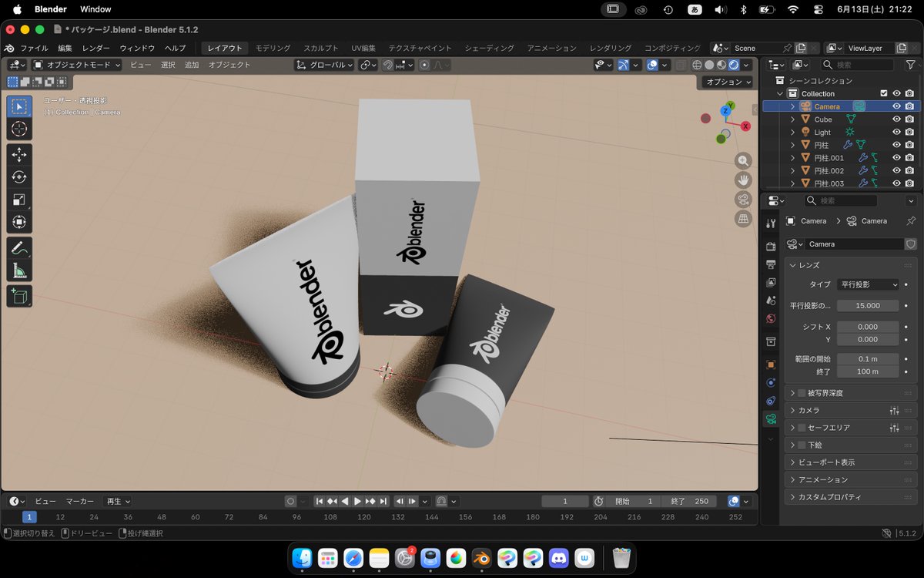The image size is (924, 578).
Task: Open the View Layer properties tab
Action: click(x=771, y=282)
